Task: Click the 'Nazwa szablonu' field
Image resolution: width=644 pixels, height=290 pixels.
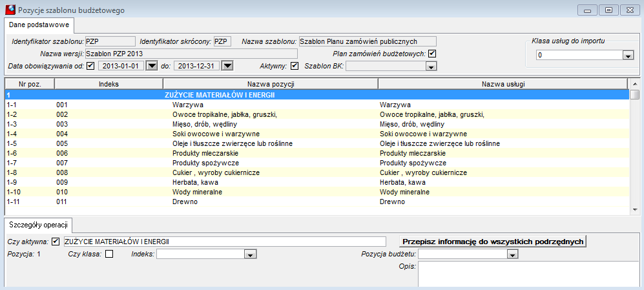Action: pos(368,41)
